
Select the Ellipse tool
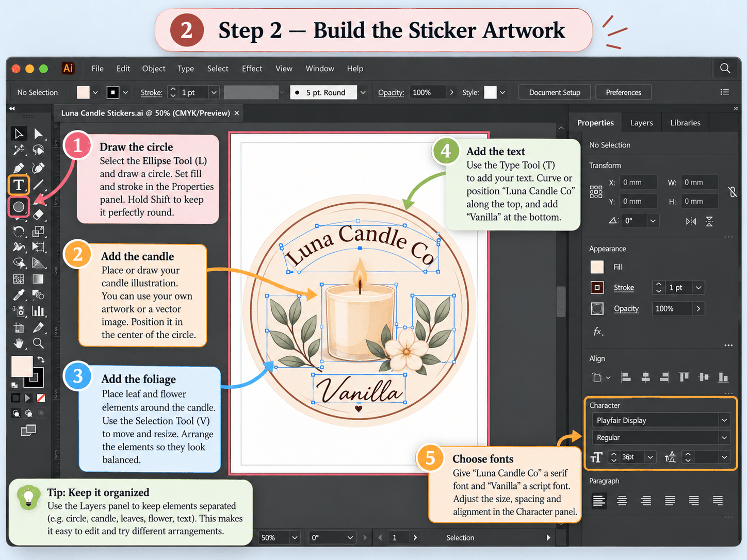(19, 207)
